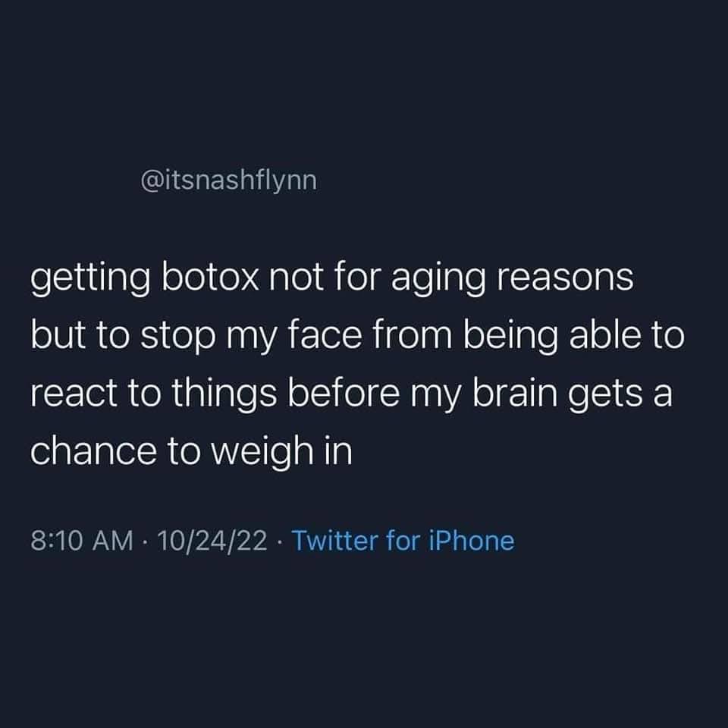
Task: Click the word 'react' in the tweet
Action: pyautogui.click(x=74, y=394)
